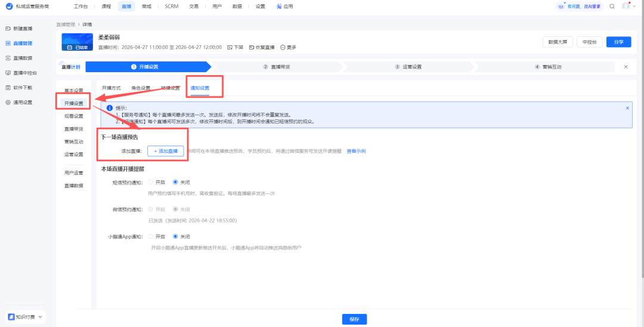Screen dimensions: 644x327
Task: Select 开启 for 微信预约通知
Action: click(151, 209)
